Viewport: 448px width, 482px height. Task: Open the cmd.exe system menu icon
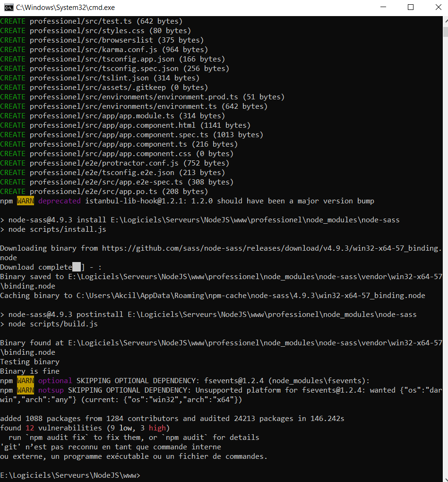(8, 8)
